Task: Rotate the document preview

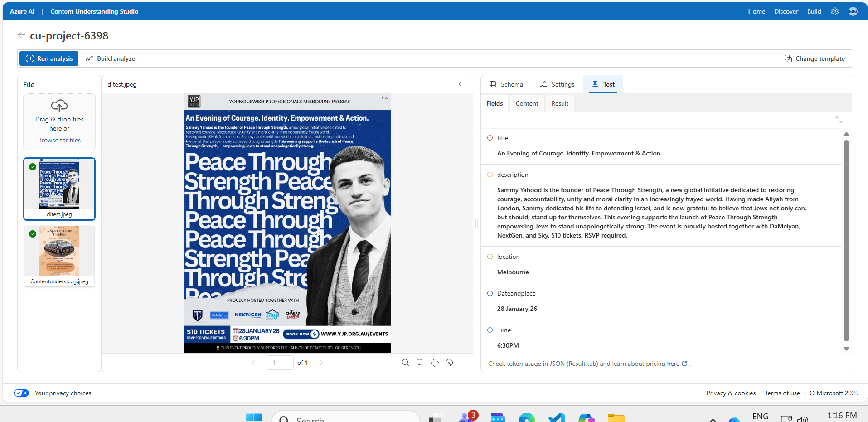Action: pyautogui.click(x=449, y=363)
